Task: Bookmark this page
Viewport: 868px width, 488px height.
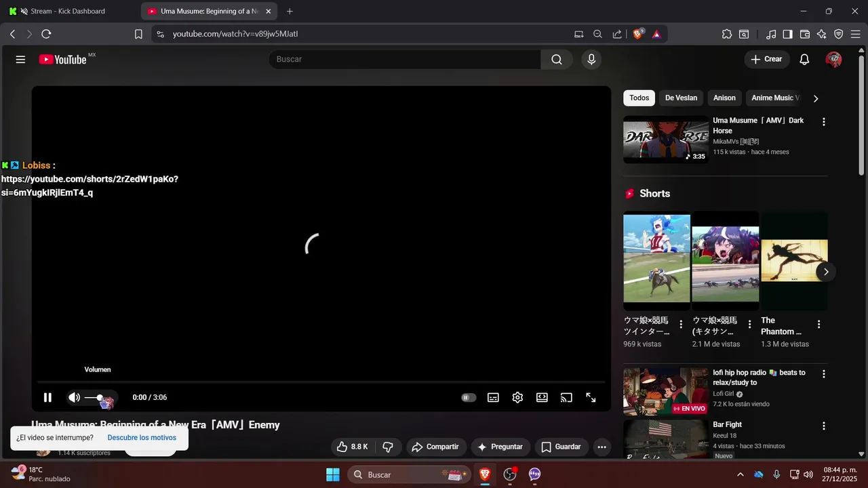Action: pos(138,34)
